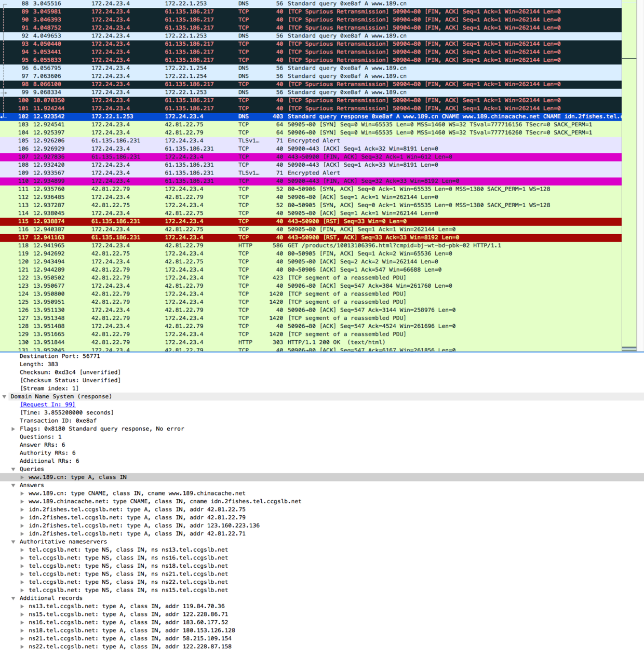Collapse the Answers section
This screenshot has height=656, width=644.
coord(14,485)
